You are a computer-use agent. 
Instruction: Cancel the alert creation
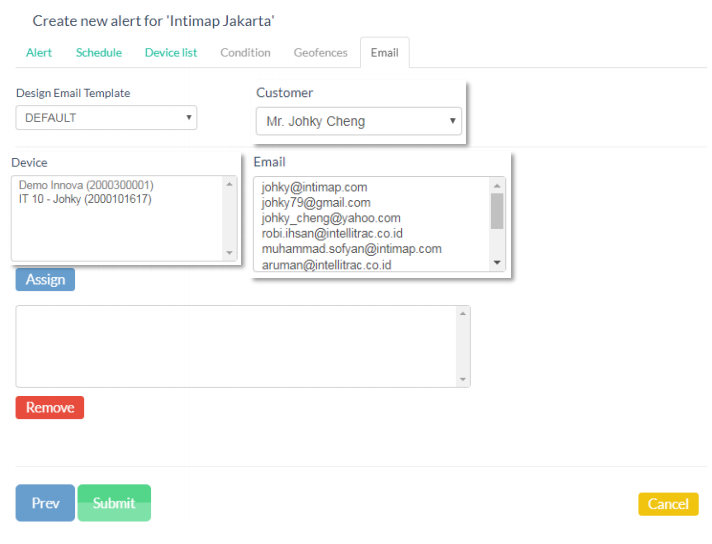(667, 504)
